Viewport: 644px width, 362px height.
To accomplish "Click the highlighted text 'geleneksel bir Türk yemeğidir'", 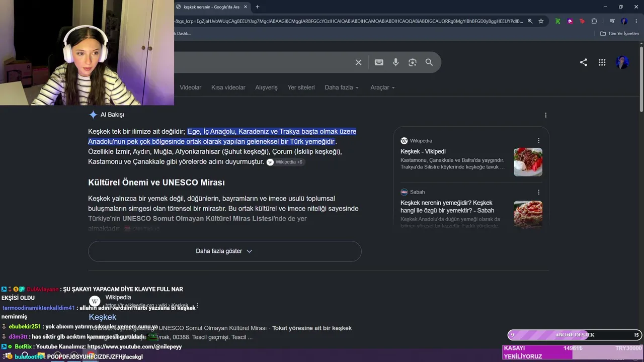I will 290,141.
